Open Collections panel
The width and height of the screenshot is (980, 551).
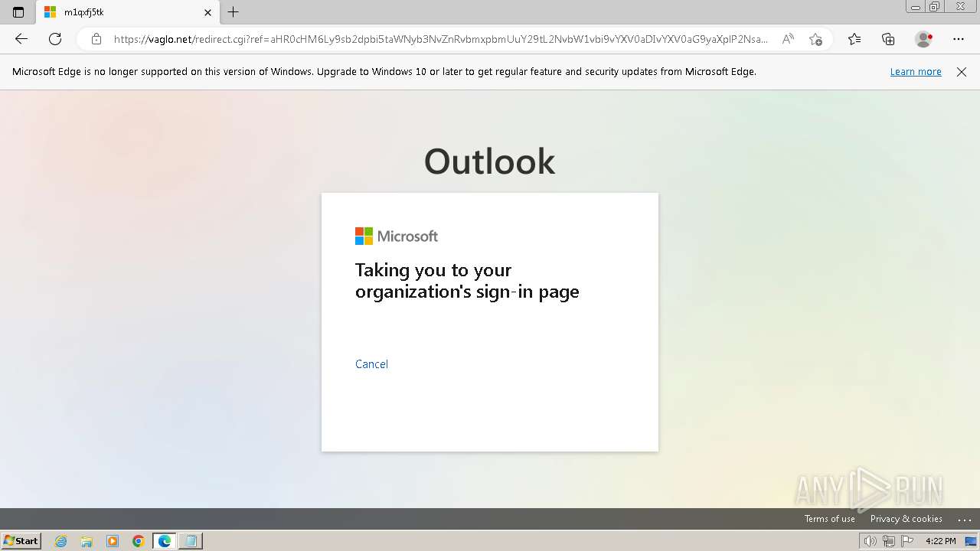[888, 39]
